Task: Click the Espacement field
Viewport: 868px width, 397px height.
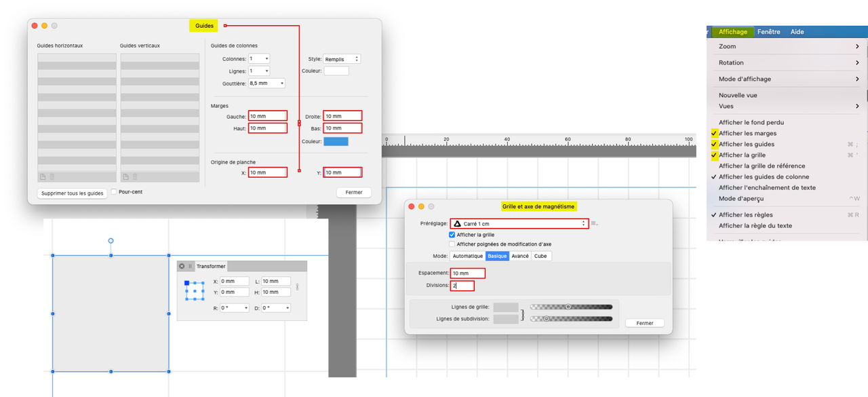Action: coord(468,273)
